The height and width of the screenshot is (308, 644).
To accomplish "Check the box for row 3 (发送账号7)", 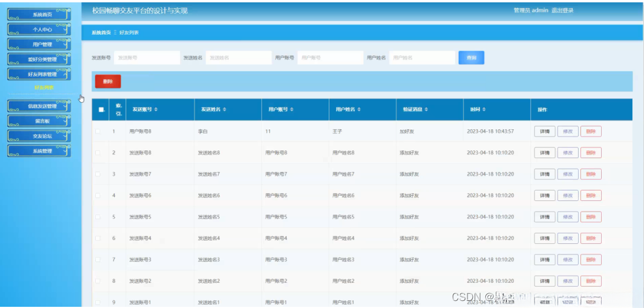I will pos(98,174).
